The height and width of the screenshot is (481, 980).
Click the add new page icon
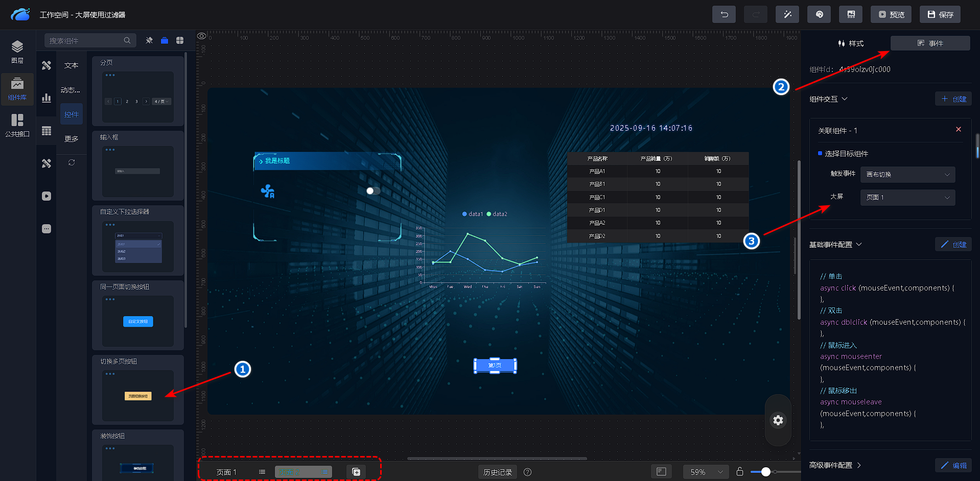pyautogui.click(x=356, y=472)
